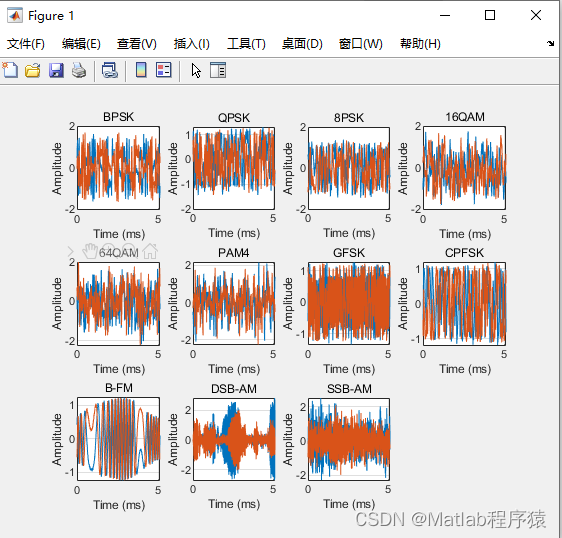Click the MATLAB logo in the title bar
This screenshot has height=538, width=562.
coord(15,15)
